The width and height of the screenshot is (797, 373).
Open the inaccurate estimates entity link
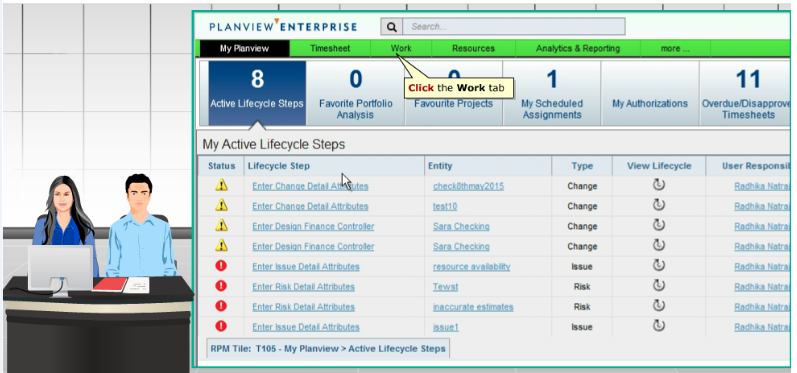point(473,307)
